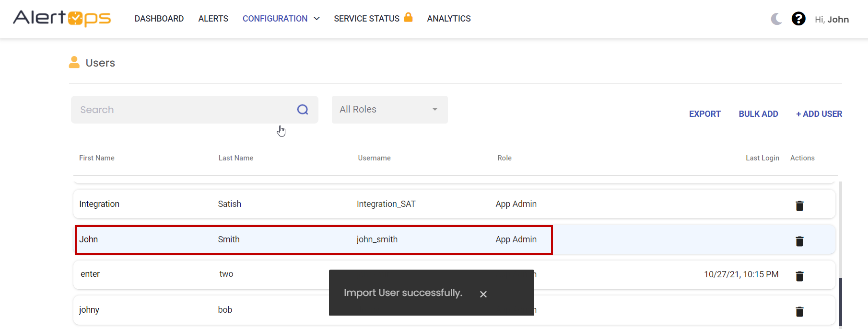Click the Bulk Add button
The image size is (868, 329).
point(759,114)
